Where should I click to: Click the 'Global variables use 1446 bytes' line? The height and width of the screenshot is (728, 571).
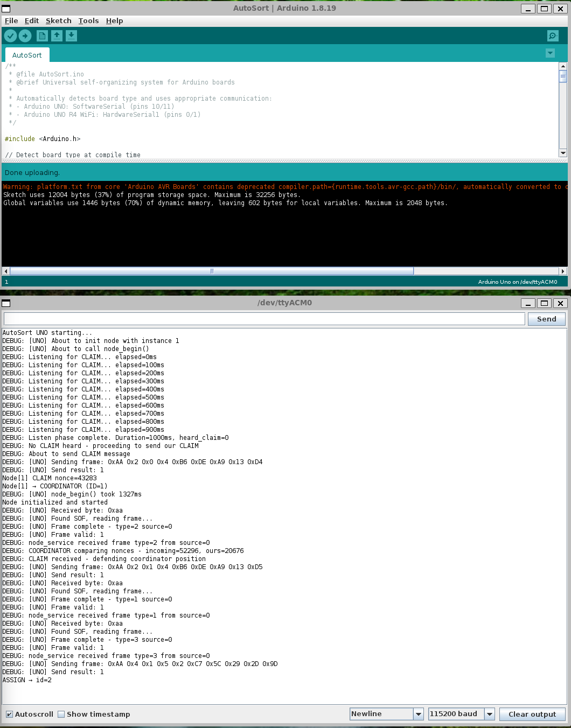225,203
